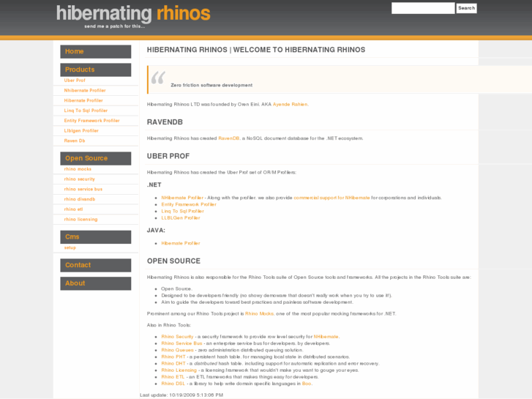Open the Rhino DHT link
The image size is (532, 399).
coord(173,363)
